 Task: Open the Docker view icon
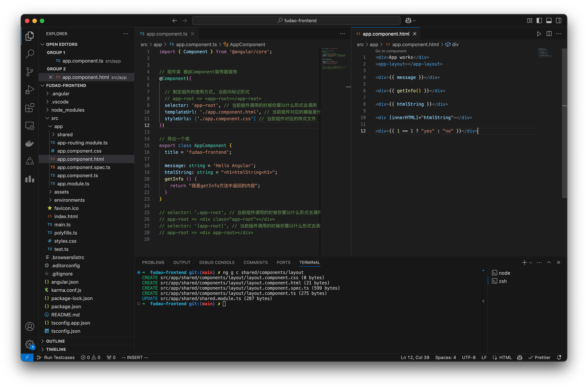(x=30, y=144)
